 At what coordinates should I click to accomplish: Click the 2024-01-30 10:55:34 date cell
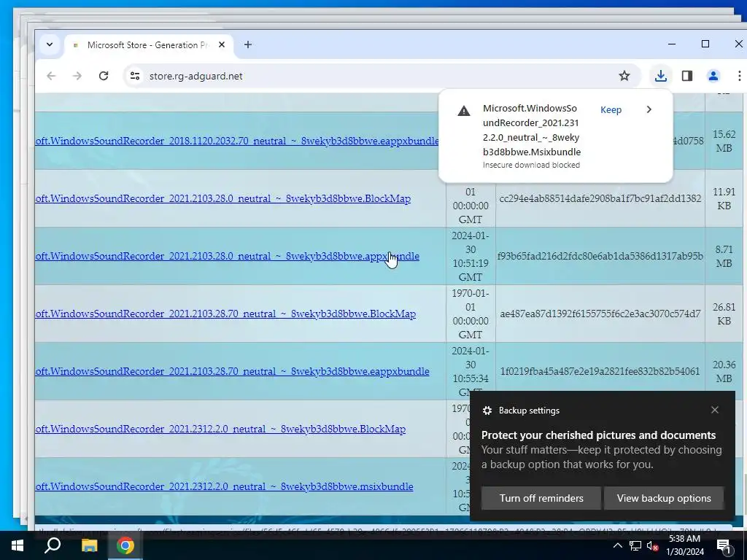click(471, 371)
